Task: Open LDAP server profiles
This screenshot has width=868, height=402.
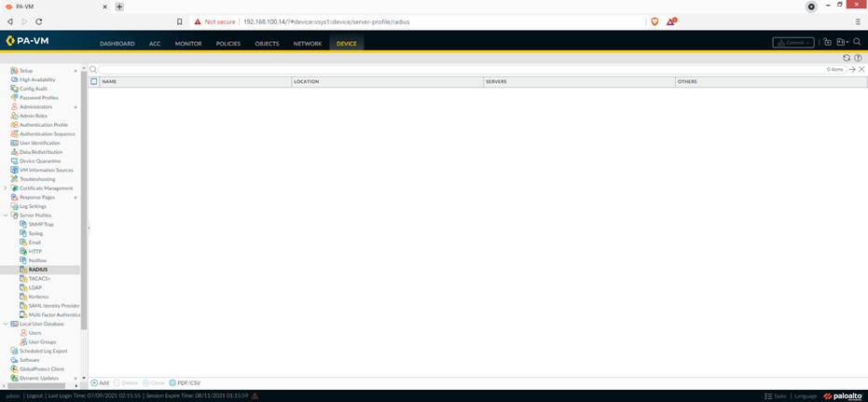Action: coord(34,287)
